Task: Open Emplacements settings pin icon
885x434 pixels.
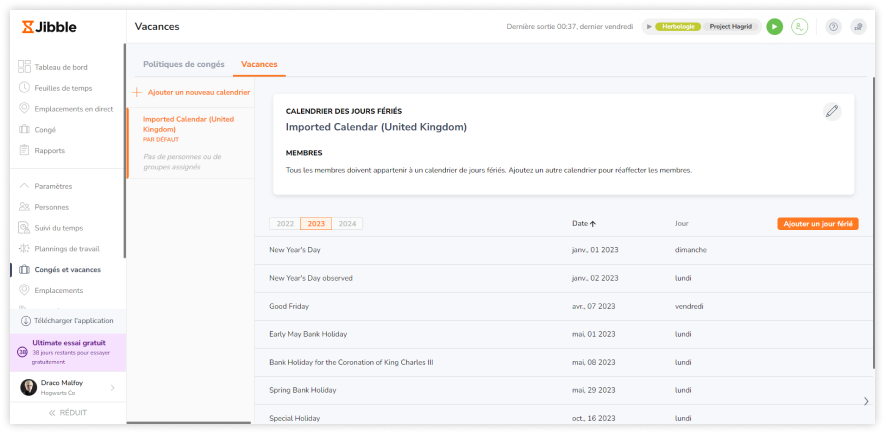Action: pyautogui.click(x=24, y=290)
